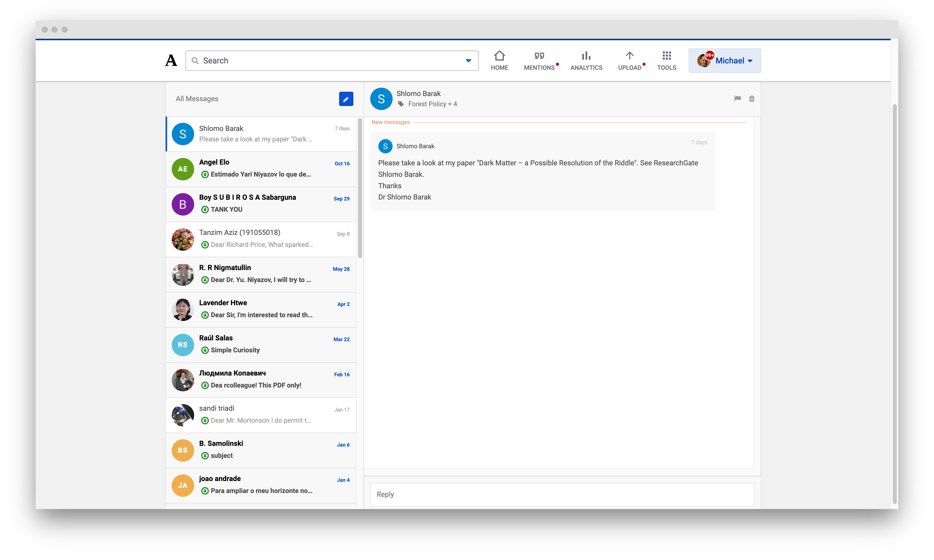Click small Shlomo Barak avatar in message

point(385,146)
